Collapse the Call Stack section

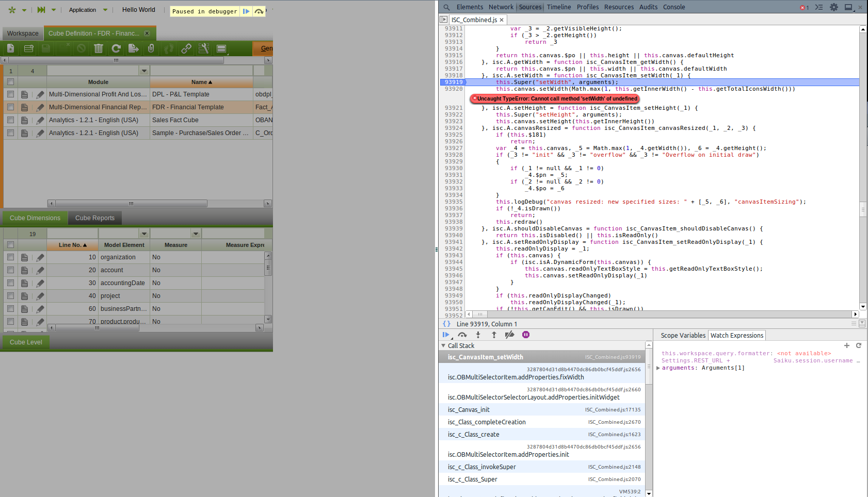443,346
